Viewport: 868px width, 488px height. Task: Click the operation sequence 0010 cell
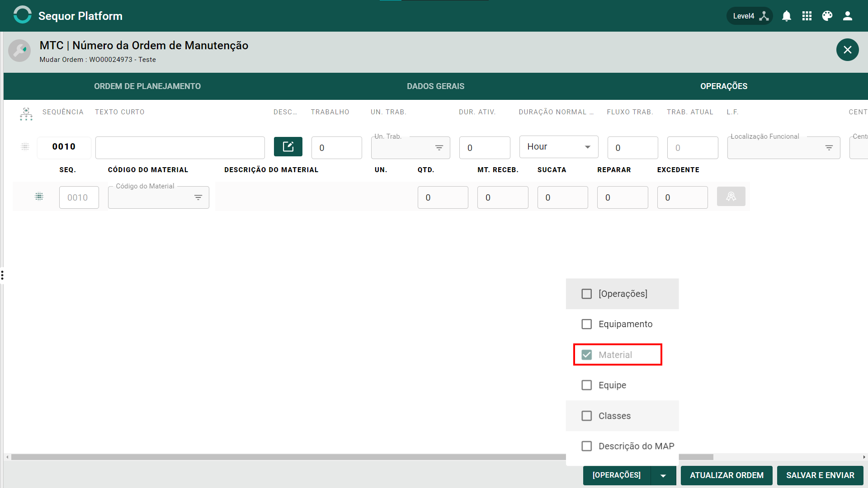(64, 147)
